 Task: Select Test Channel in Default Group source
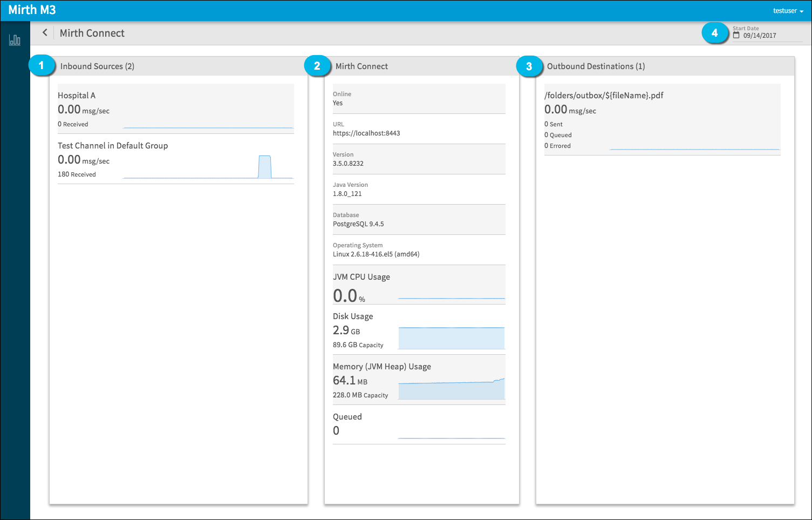coord(176,159)
